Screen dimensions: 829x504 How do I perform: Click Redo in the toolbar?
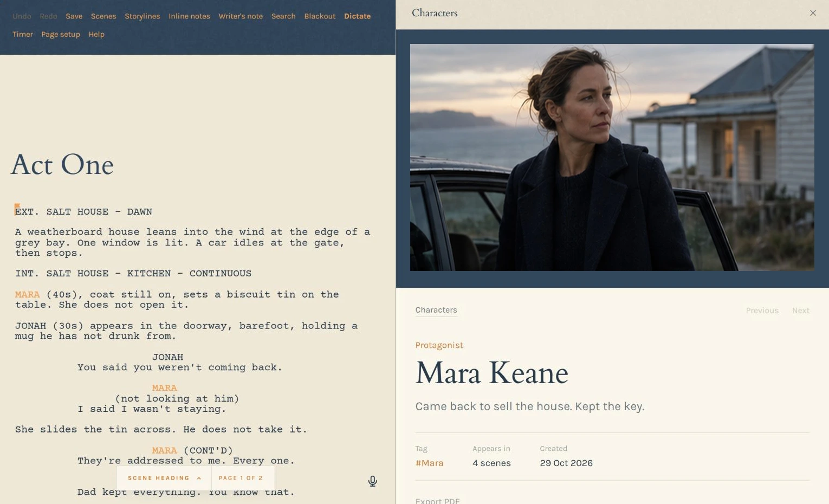(48, 16)
